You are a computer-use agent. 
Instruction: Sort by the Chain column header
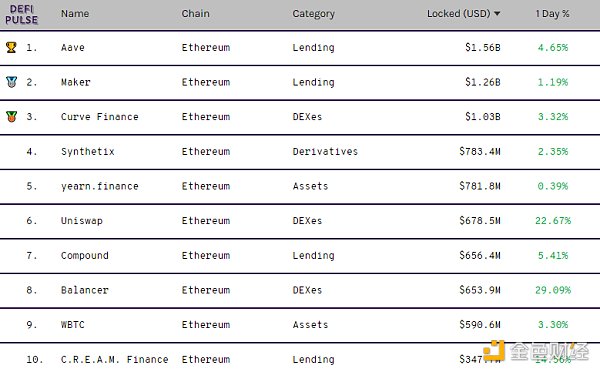196,14
